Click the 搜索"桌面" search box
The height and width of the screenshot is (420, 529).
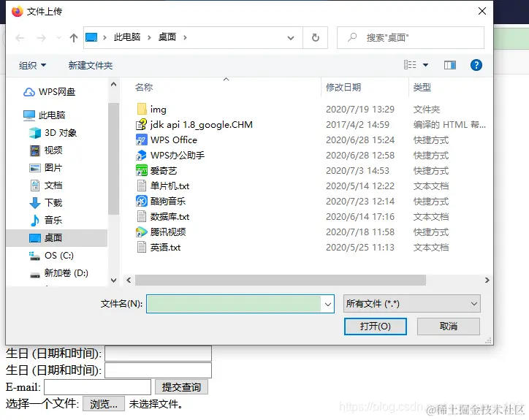pyautogui.click(x=411, y=37)
